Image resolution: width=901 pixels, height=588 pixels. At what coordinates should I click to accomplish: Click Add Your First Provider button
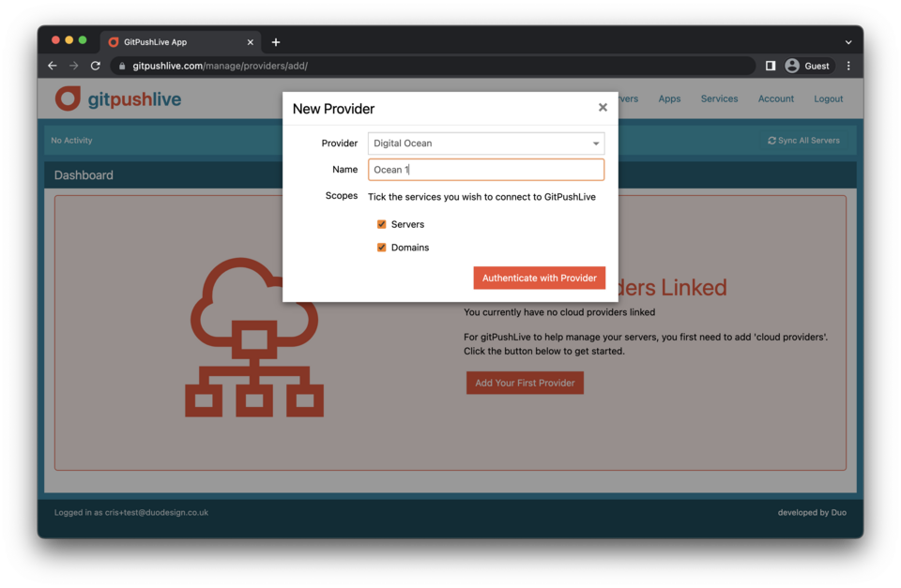(526, 383)
